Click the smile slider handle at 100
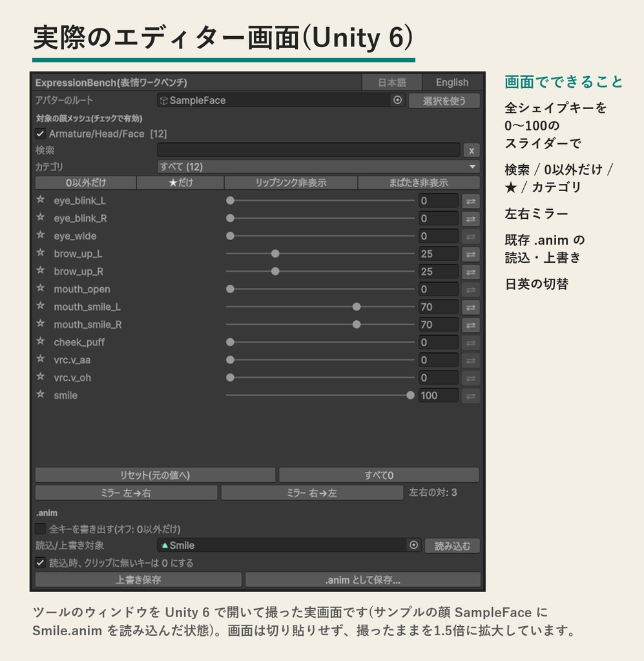Image resolution: width=644 pixels, height=661 pixels. tap(410, 395)
